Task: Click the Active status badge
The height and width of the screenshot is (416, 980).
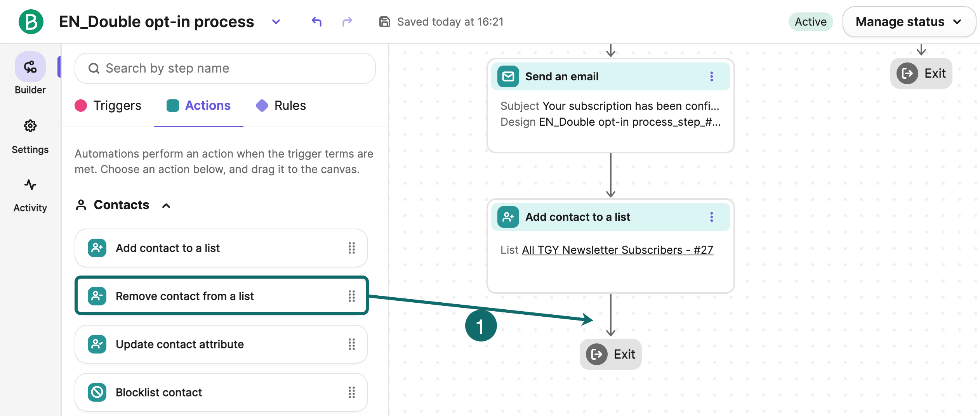Action: (x=810, y=22)
